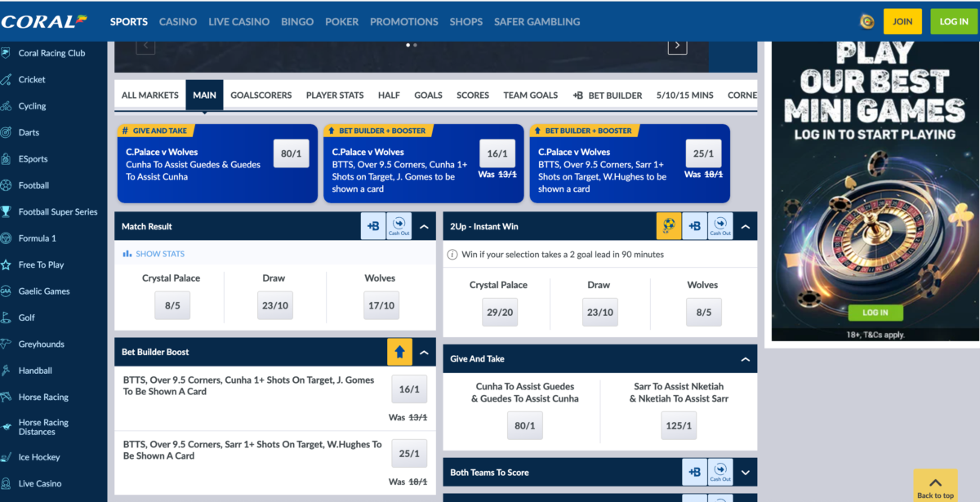Click Bet Builder icon in 2Up Instant Win header

694,226
